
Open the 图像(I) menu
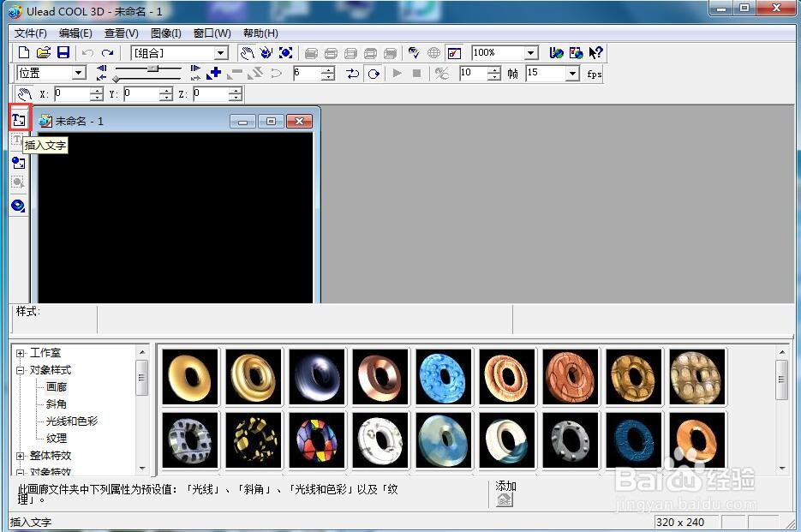click(x=165, y=33)
